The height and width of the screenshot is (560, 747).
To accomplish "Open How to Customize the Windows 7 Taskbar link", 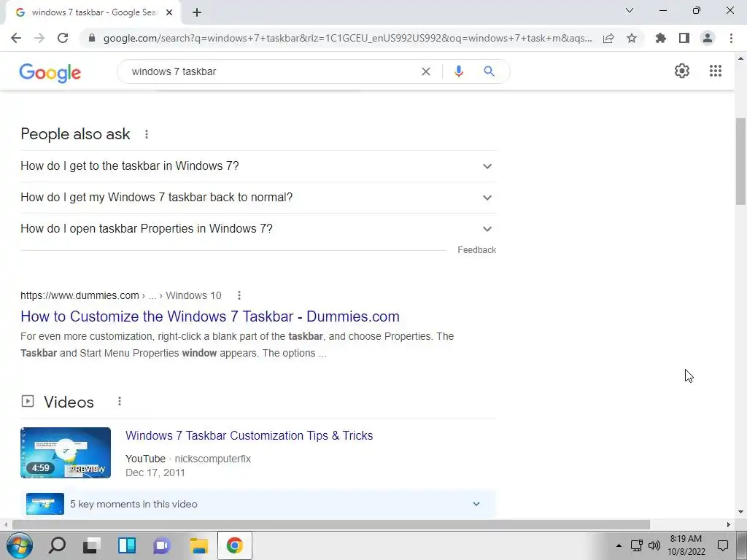I will 210,316.
